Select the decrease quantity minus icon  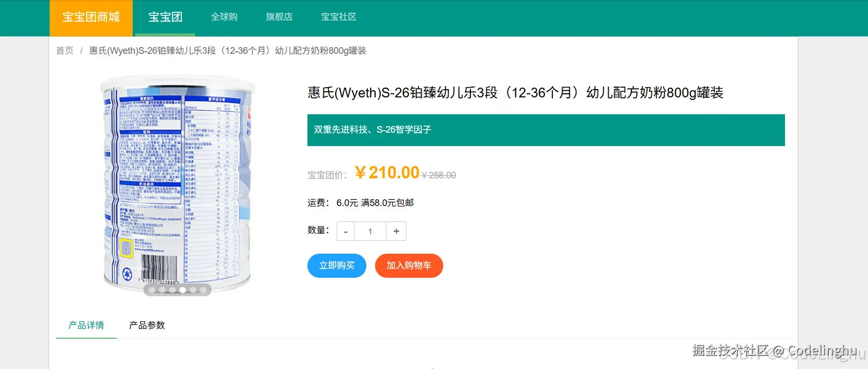tap(345, 231)
